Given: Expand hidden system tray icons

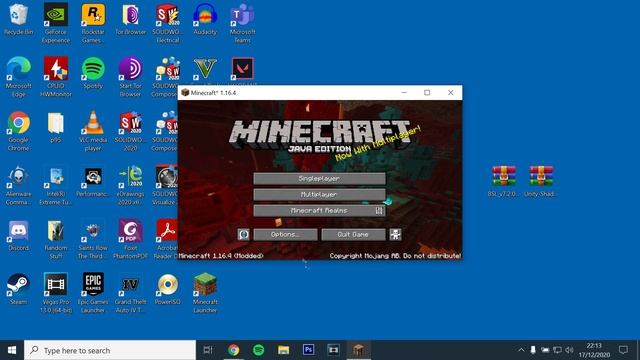Looking at the screenshot, I should (x=521, y=350).
